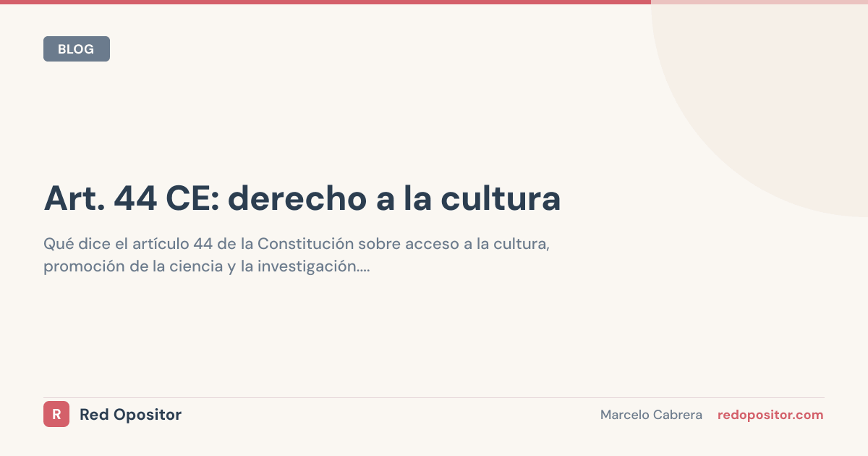The width and height of the screenshot is (868, 456).
Task: Click the Red Opositor brand logo
Action: click(x=112, y=414)
